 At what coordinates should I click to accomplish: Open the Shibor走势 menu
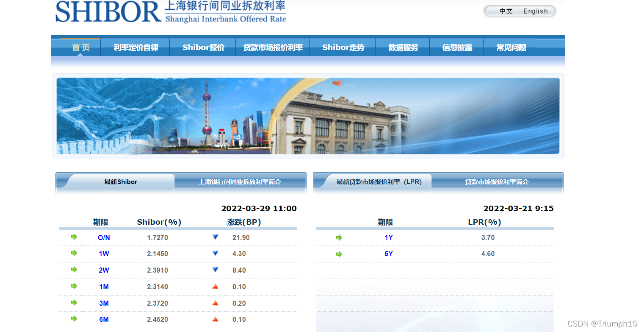click(343, 47)
